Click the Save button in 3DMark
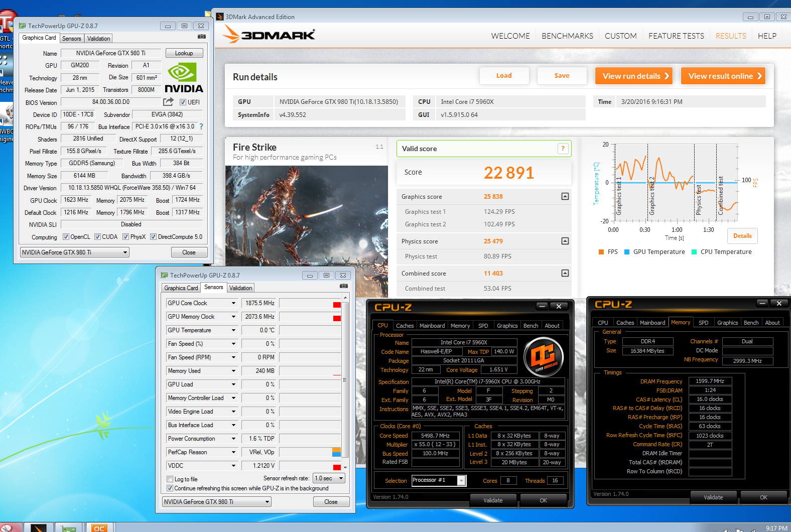The image size is (791, 532). [x=562, y=76]
